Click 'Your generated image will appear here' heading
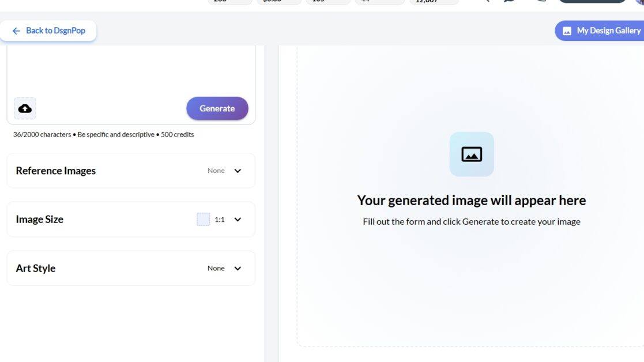This screenshot has width=644, height=362. tap(471, 201)
